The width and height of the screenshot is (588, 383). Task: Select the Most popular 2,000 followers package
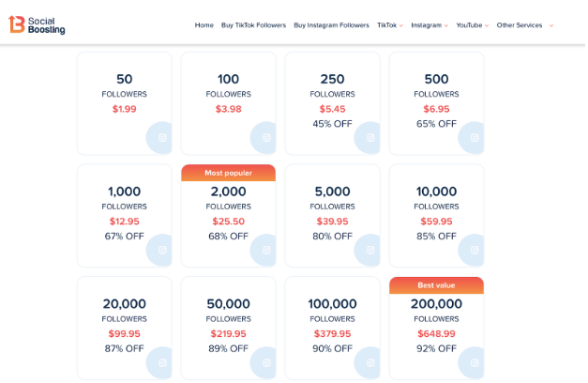(229, 216)
